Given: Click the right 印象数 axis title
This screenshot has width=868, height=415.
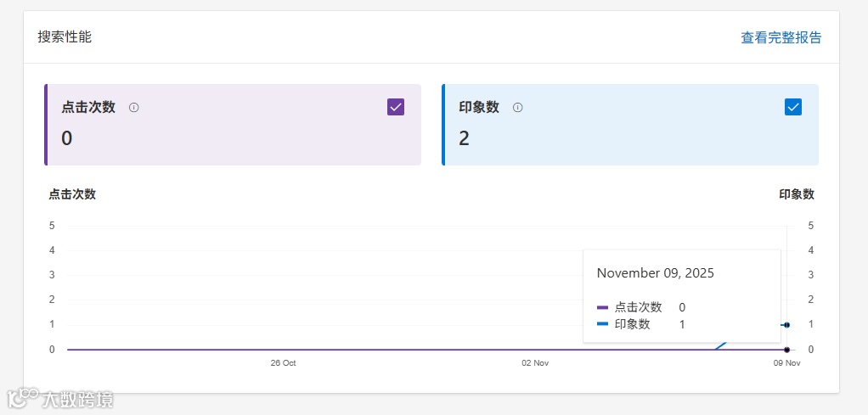Looking at the screenshot, I should tap(797, 194).
